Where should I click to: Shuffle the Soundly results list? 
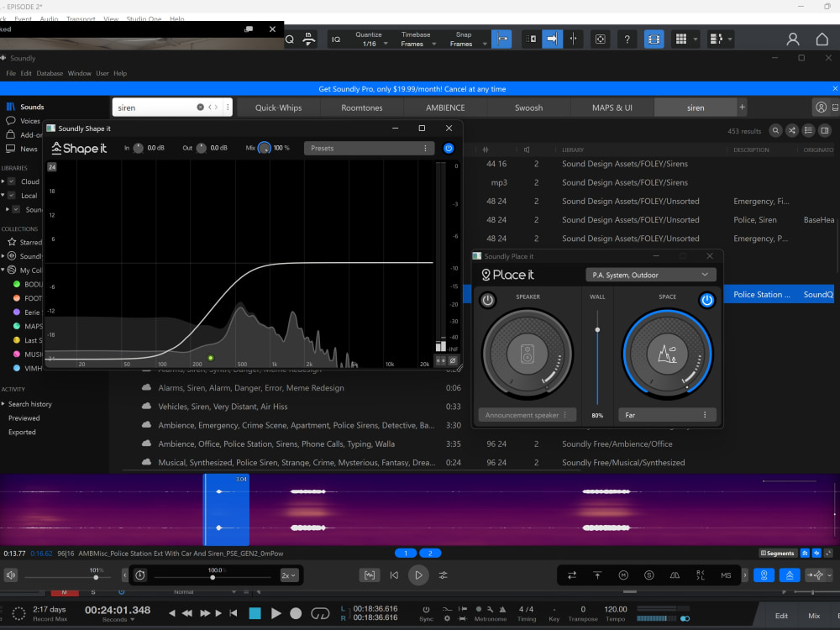[x=792, y=131]
